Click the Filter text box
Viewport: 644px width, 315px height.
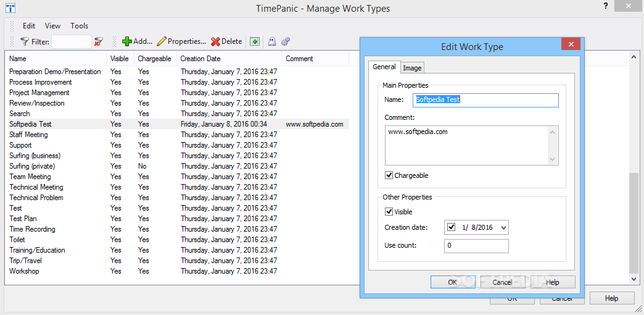pos(72,41)
